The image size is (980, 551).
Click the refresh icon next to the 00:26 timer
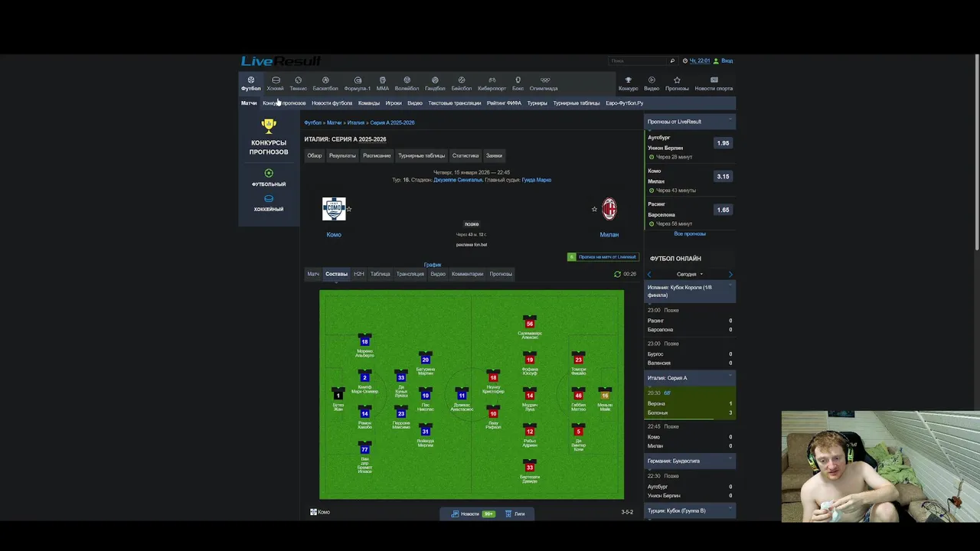pyautogui.click(x=618, y=274)
